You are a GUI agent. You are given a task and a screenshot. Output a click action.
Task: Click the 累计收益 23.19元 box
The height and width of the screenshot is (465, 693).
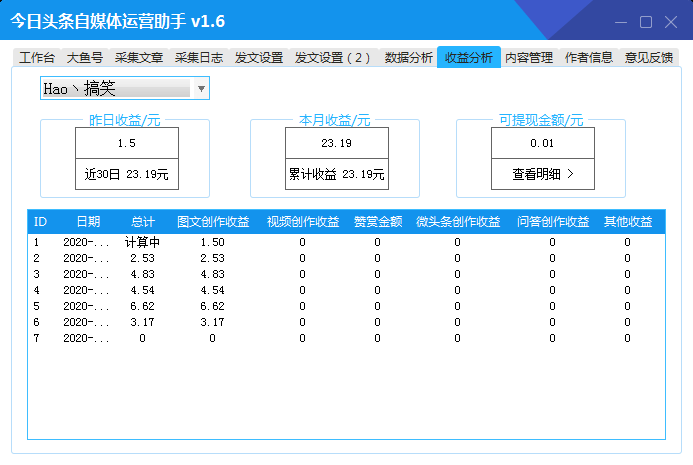coord(336,174)
